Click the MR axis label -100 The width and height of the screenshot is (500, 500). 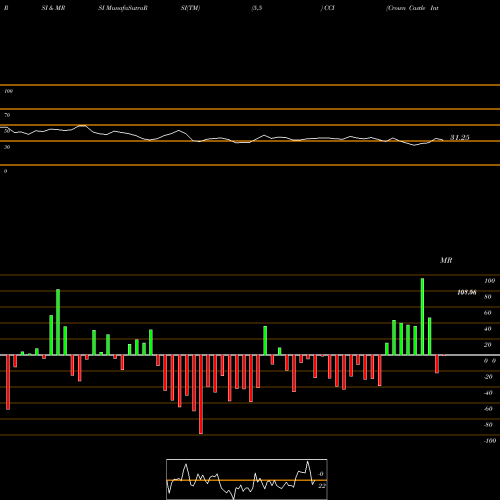[x=489, y=441]
